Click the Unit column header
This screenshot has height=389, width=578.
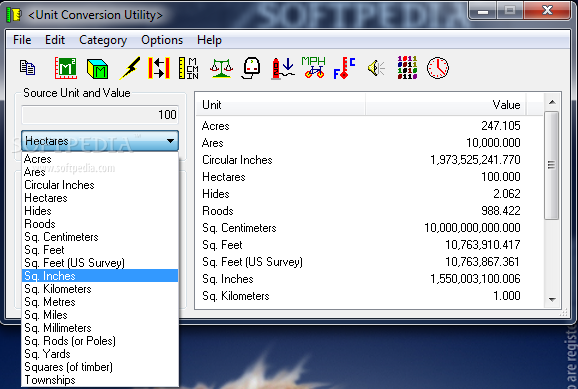[x=281, y=105]
